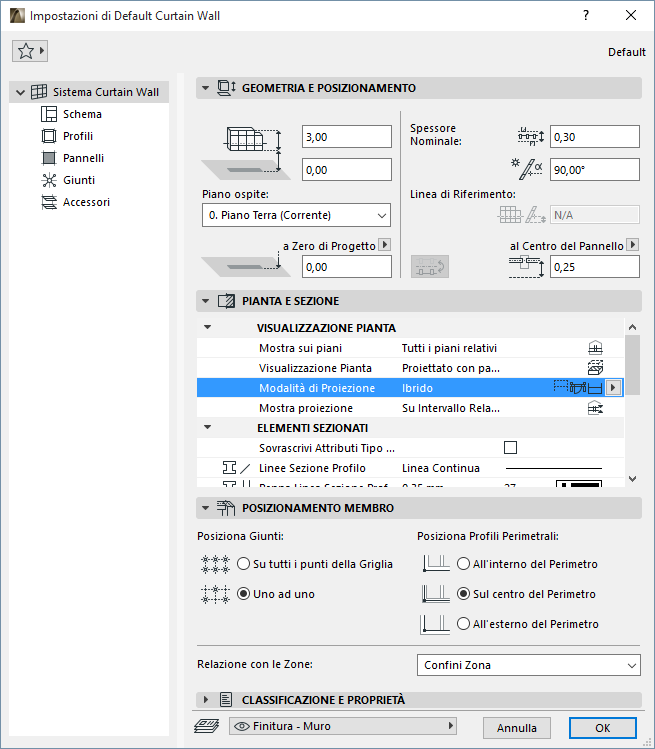The width and height of the screenshot is (655, 749).
Task: Confirm settings with OK button
Action: 602,728
